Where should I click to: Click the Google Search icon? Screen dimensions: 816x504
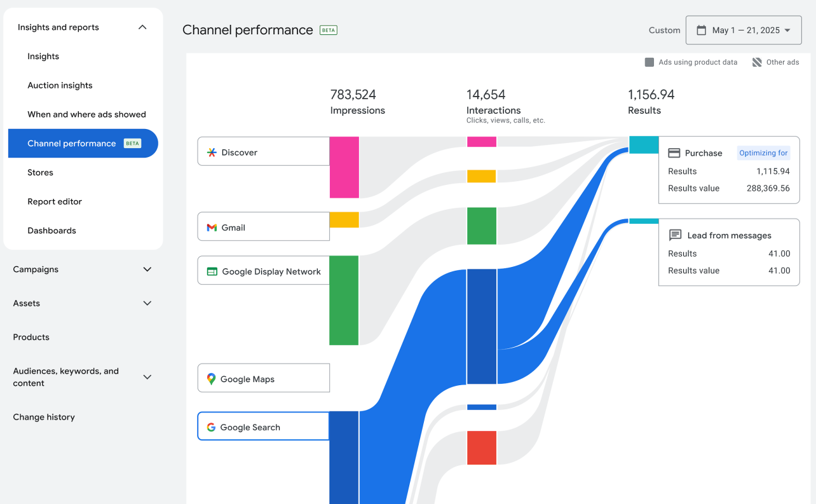coord(211,426)
